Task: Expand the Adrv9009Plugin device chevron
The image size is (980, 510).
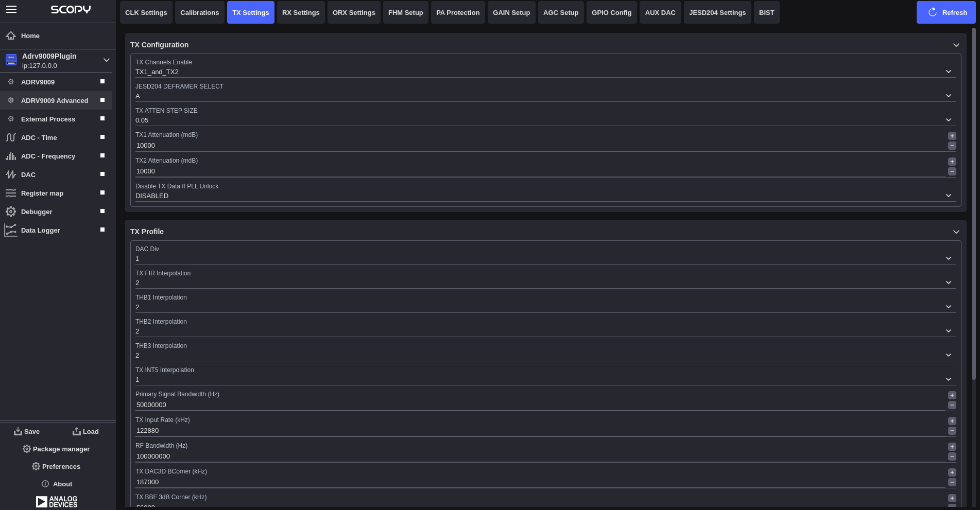Action: pos(107,60)
